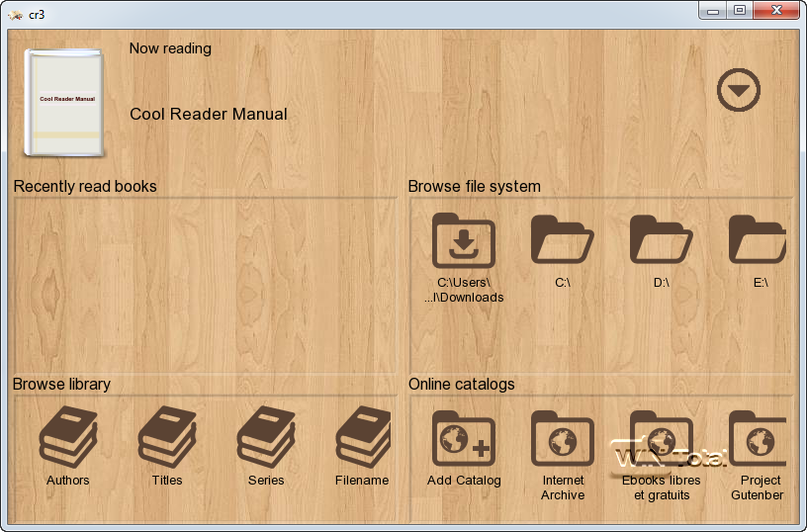Open the Cool Reader Manual book cover

(65, 103)
